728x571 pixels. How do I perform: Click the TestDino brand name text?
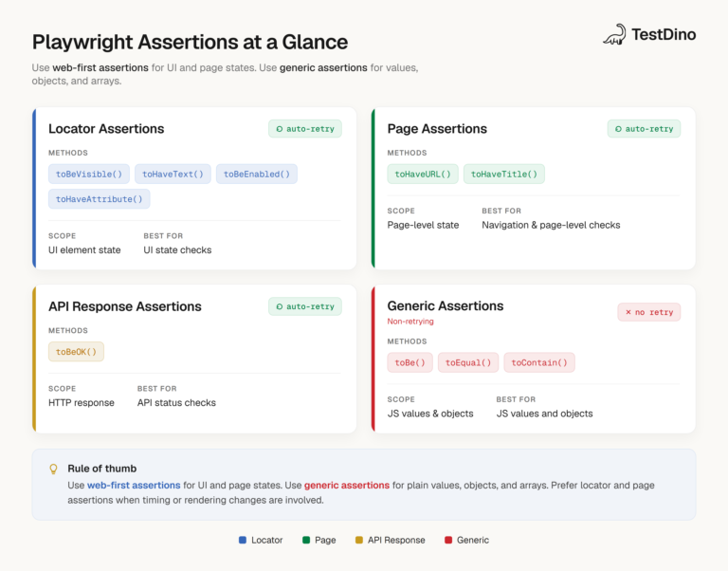click(664, 34)
